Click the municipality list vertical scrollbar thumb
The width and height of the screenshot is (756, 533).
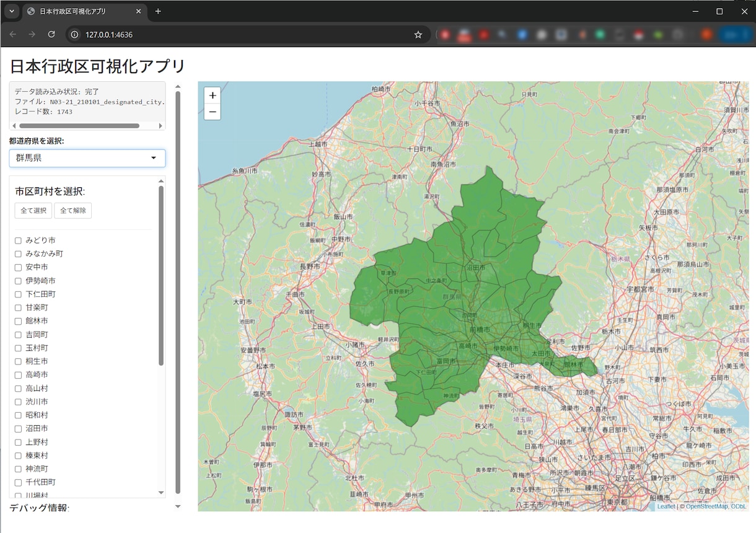[x=161, y=276]
